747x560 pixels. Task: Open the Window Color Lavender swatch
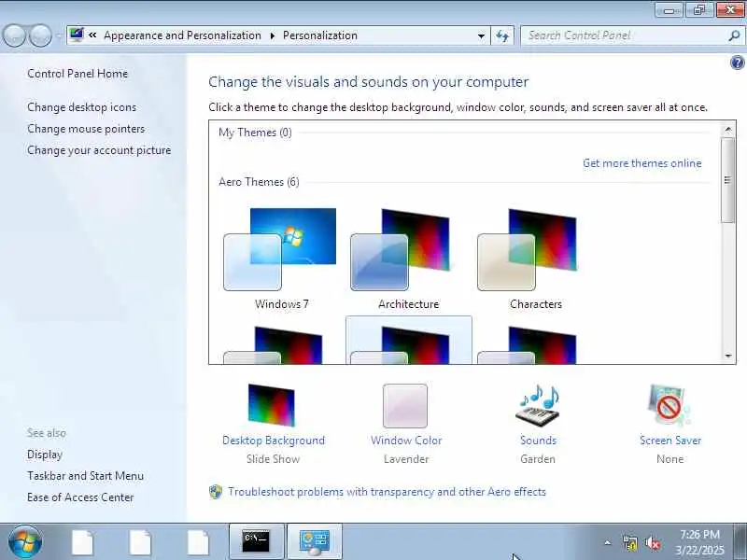pyautogui.click(x=405, y=406)
